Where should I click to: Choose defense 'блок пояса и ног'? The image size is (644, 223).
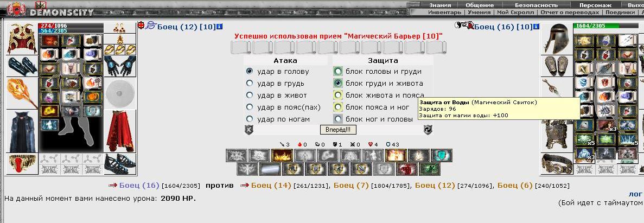click(x=338, y=107)
